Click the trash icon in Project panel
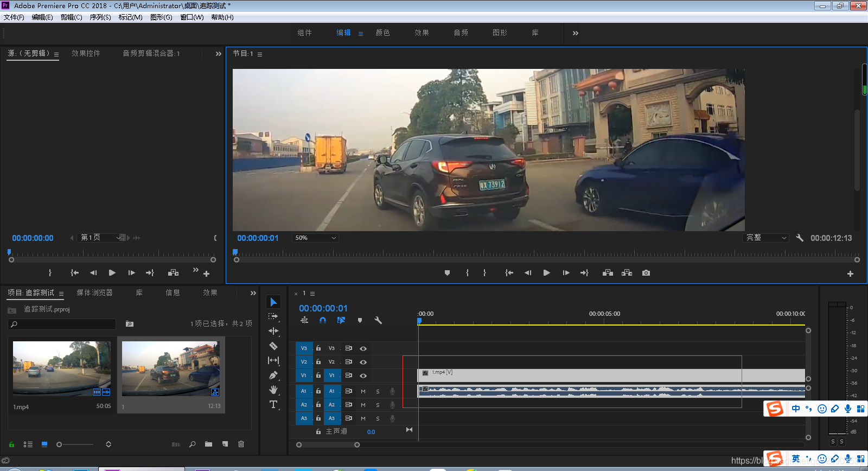Image resolution: width=868 pixels, height=471 pixels. tap(241, 444)
